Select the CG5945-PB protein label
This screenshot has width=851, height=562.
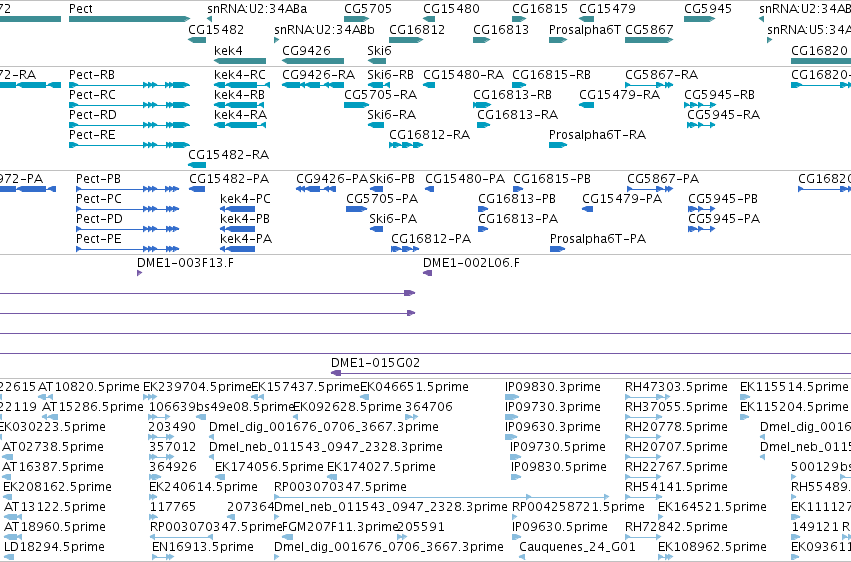723,199
